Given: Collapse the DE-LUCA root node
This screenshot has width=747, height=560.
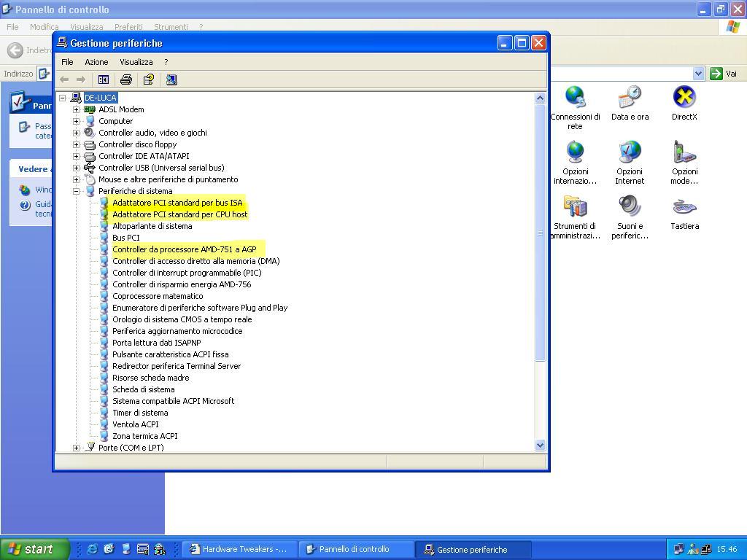Looking at the screenshot, I should pyautogui.click(x=63, y=98).
